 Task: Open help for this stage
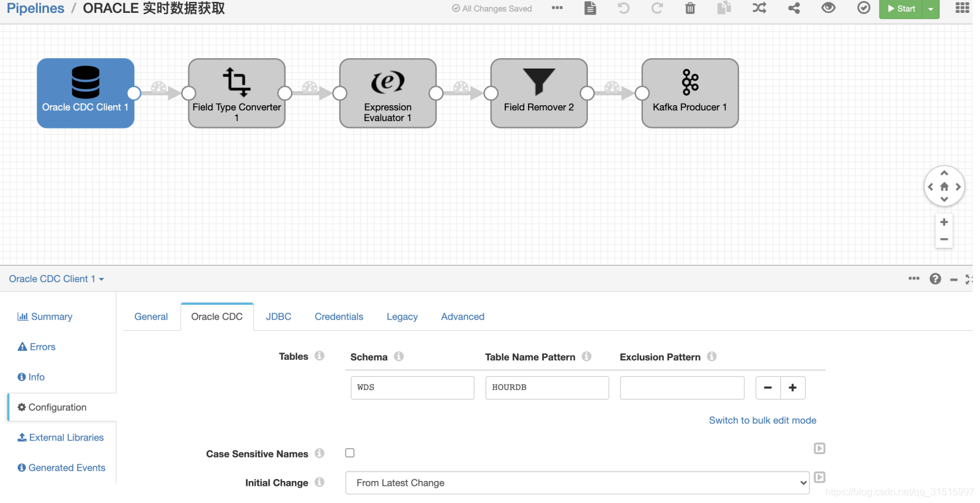935,279
